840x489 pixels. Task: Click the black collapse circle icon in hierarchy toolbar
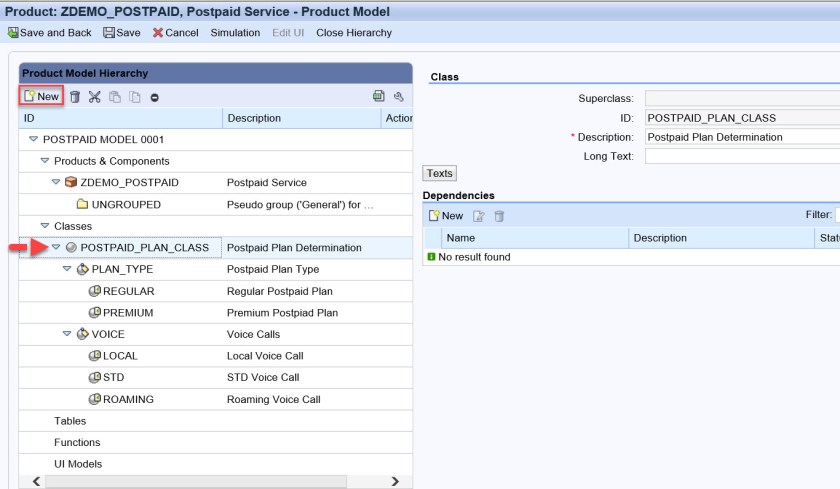(x=155, y=97)
